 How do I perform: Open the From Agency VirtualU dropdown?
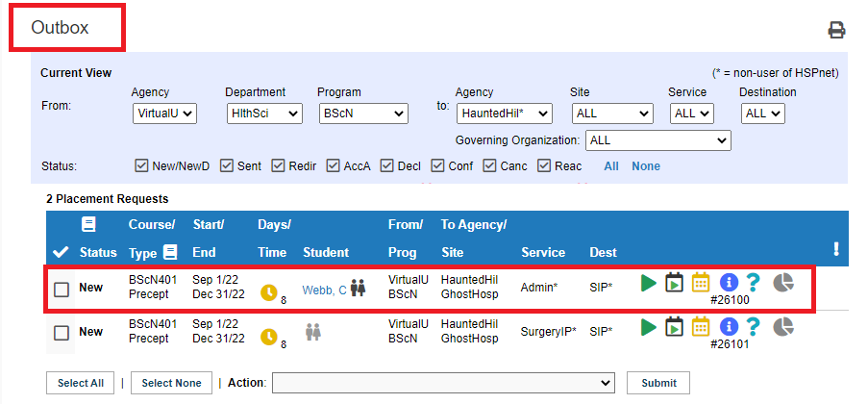point(164,114)
